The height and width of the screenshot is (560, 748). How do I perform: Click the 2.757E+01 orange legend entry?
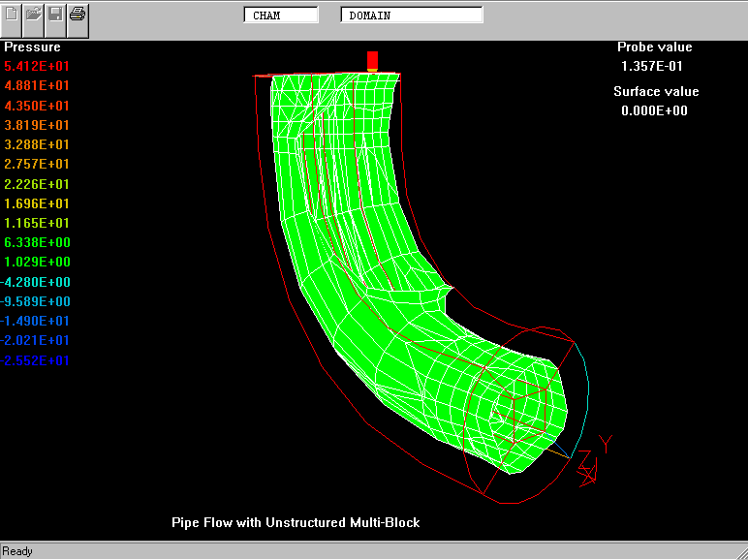click(37, 165)
